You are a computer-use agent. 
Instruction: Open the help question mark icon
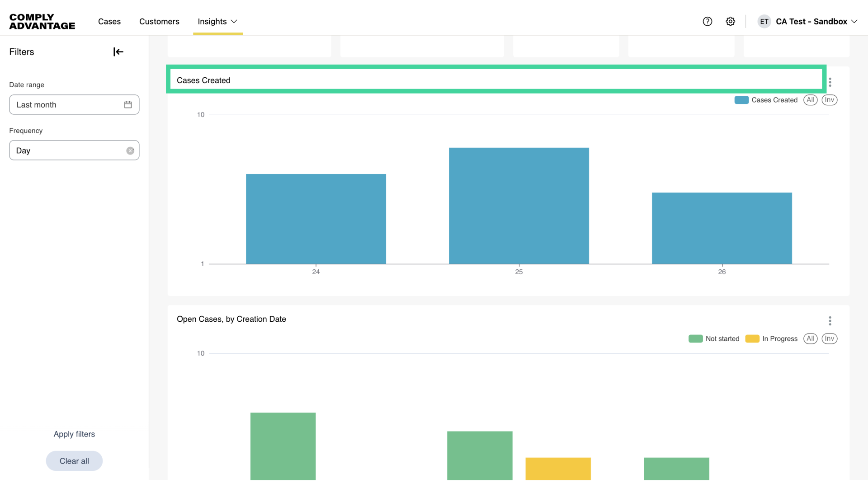(708, 21)
